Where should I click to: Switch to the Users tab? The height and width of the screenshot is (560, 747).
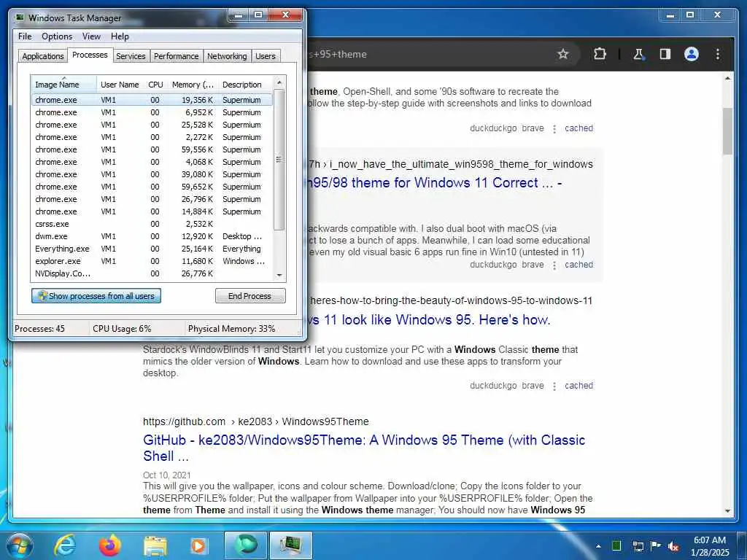coord(266,56)
